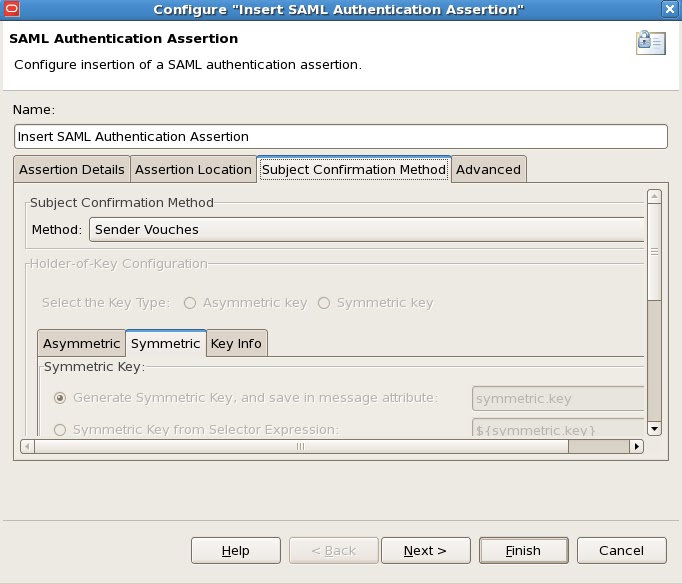Switch to the Assertion Details tab
The image size is (682, 584).
point(72,170)
